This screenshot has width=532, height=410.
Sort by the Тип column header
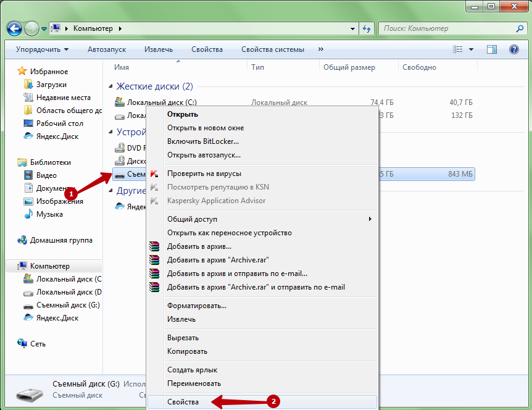pyautogui.click(x=258, y=67)
